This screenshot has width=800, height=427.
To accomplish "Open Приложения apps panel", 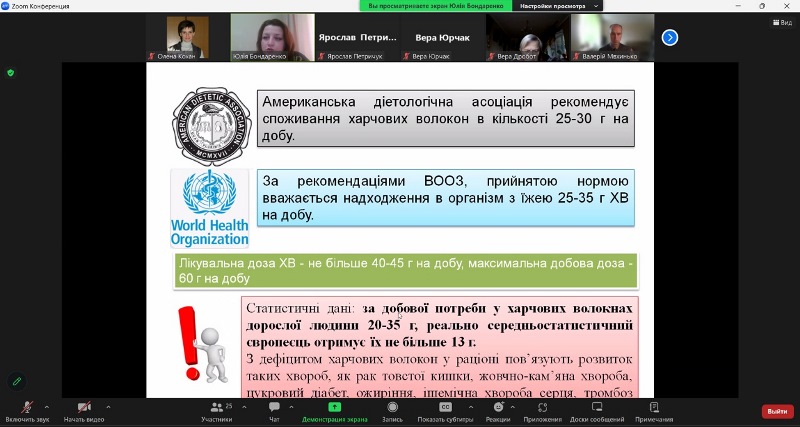I will [542, 412].
